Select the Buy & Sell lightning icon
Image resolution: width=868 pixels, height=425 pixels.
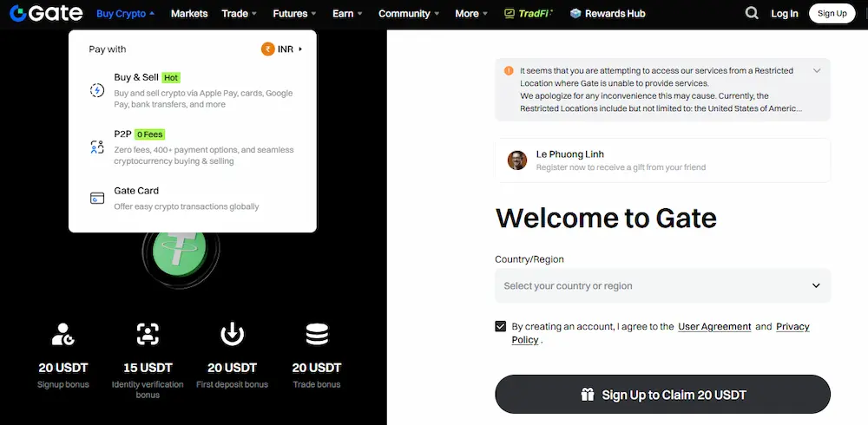pyautogui.click(x=97, y=90)
